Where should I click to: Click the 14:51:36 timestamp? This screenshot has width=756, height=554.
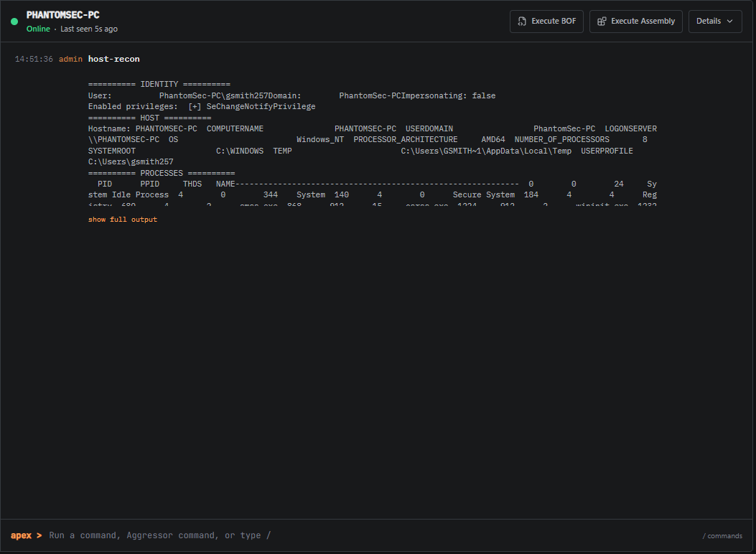[x=34, y=59]
